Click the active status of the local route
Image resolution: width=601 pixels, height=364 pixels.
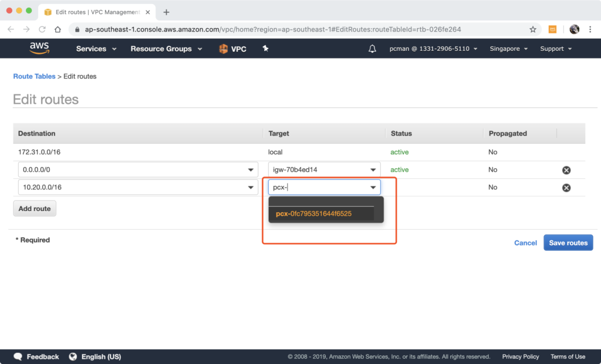click(x=399, y=152)
